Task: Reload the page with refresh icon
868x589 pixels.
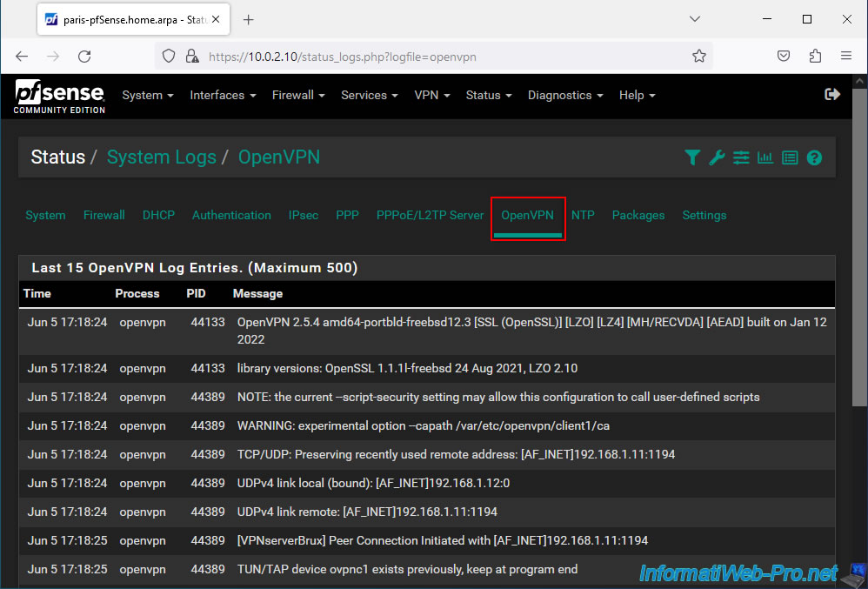Action: 84,56
